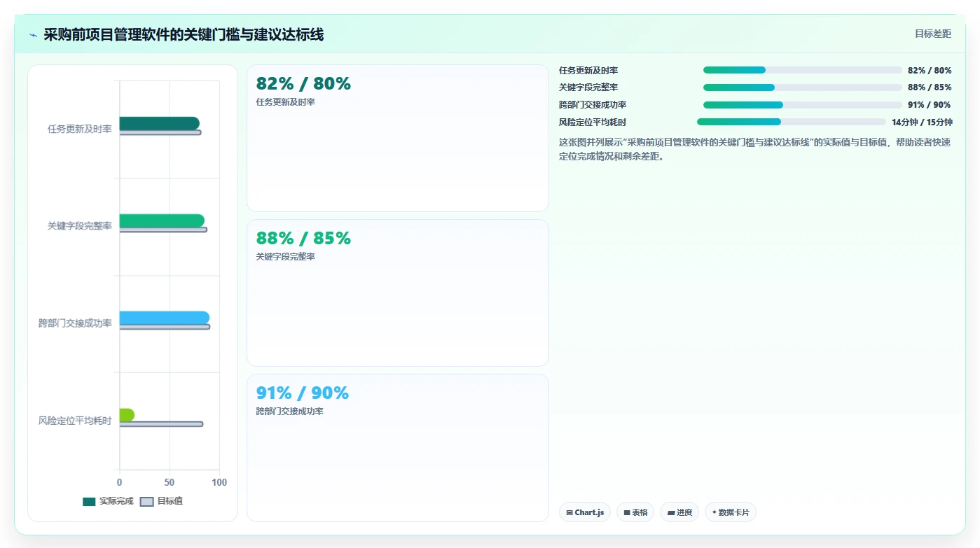This screenshot has width=980, height=548.
Task: Click the 风险定位平均耗时 chart axis label
Action: click(75, 421)
